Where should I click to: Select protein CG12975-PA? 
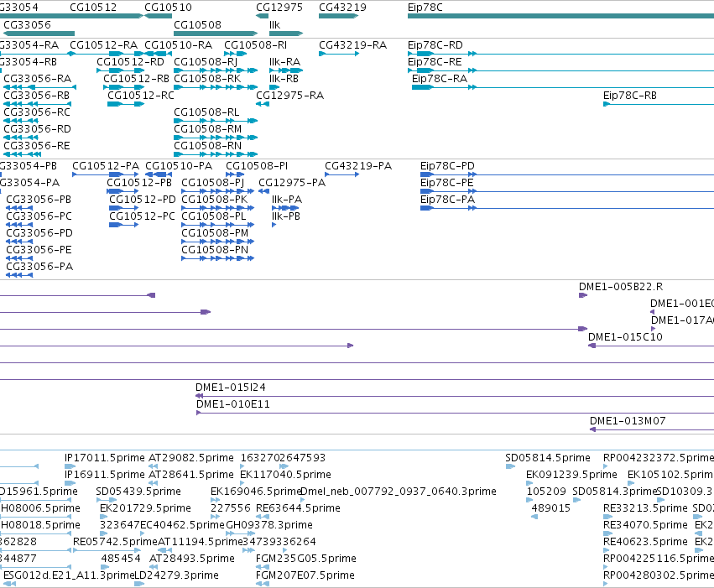[x=292, y=183]
